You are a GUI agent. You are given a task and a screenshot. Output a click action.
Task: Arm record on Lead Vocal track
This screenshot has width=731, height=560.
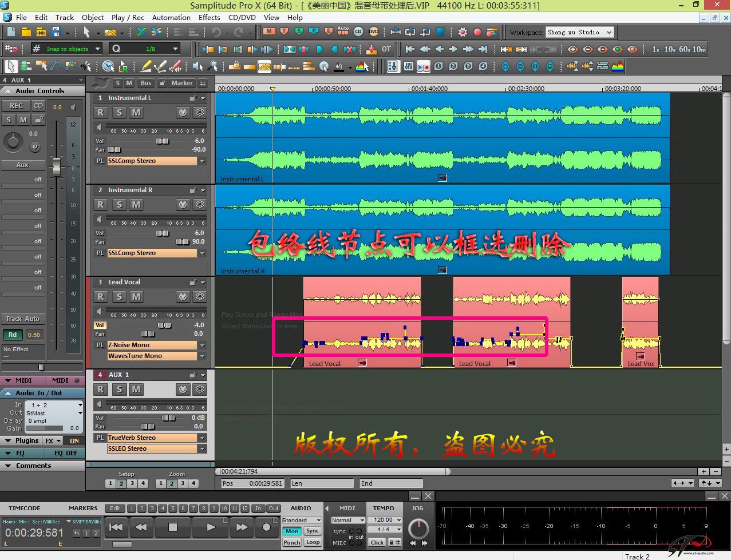(x=101, y=297)
